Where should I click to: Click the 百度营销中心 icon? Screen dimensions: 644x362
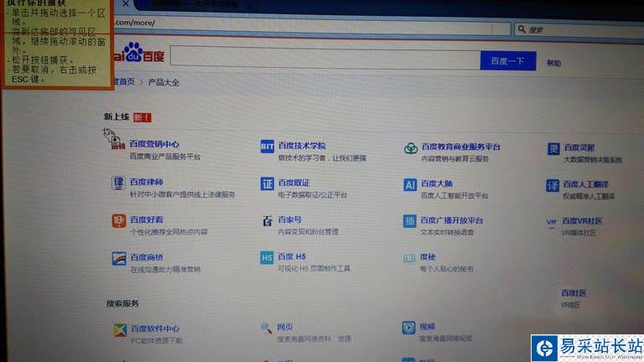coord(118,144)
